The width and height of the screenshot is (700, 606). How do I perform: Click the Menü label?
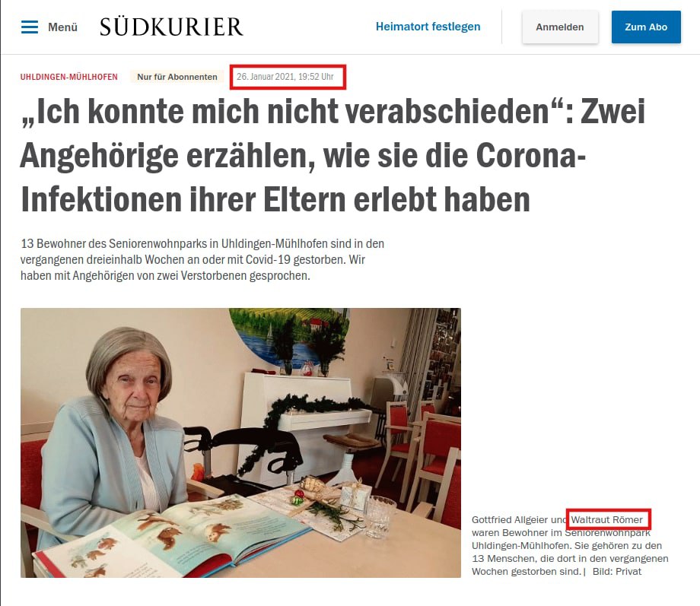point(62,27)
